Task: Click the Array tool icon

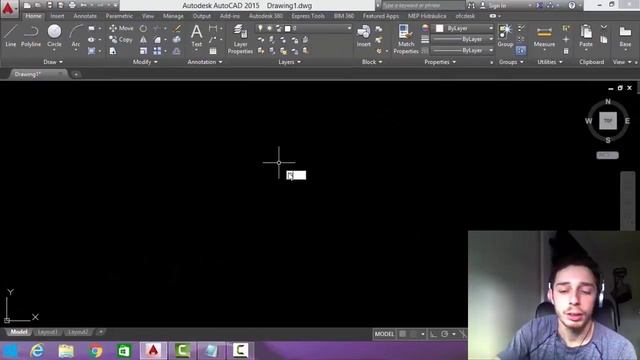Action: (157, 51)
